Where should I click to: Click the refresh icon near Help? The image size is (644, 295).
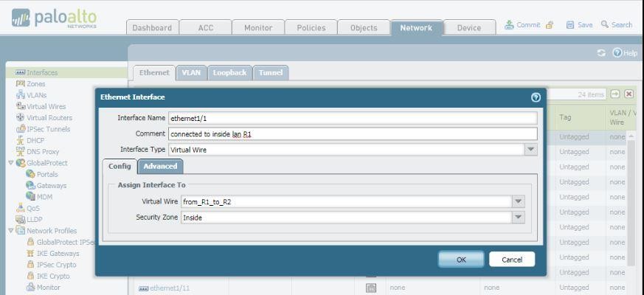[x=601, y=53]
